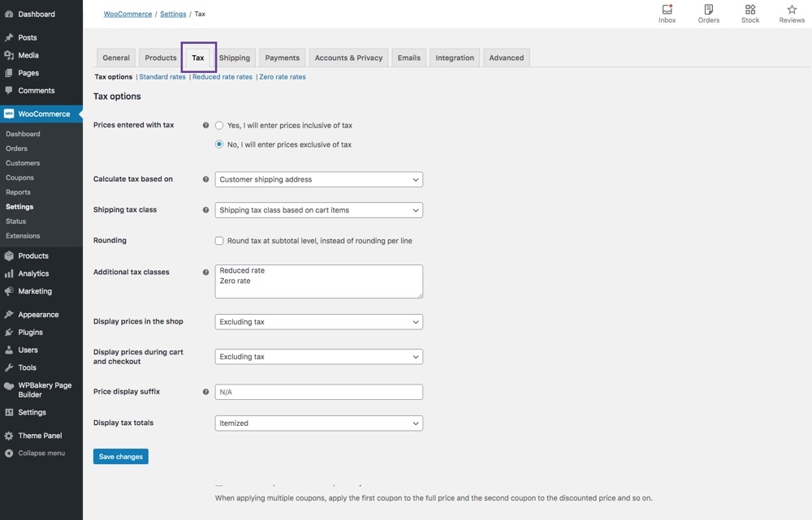Open the Calculate tax based on dropdown
This screenshot has width=812, height=520.
click(318, 179)
